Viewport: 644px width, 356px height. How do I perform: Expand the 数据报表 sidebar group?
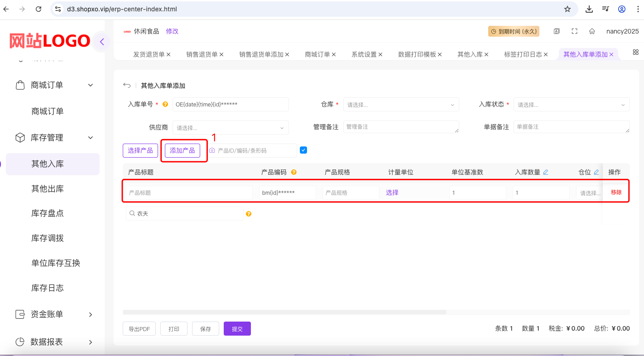pyautogui.click(x=90, y=342)
